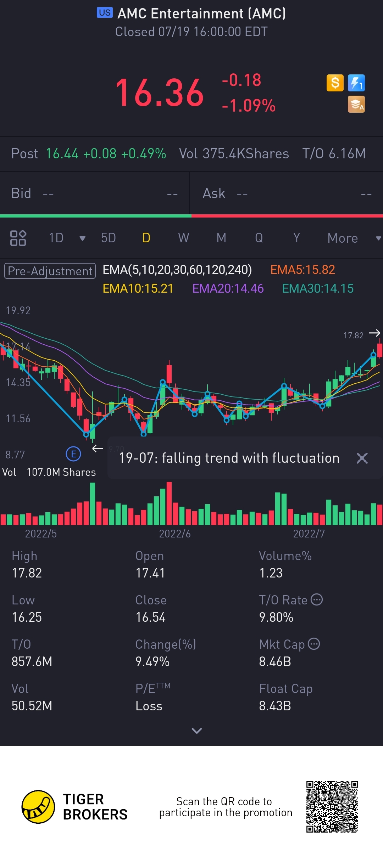Tap the -1.09% change percentage
Screen dimensions: 383x868
click(249, 106)
